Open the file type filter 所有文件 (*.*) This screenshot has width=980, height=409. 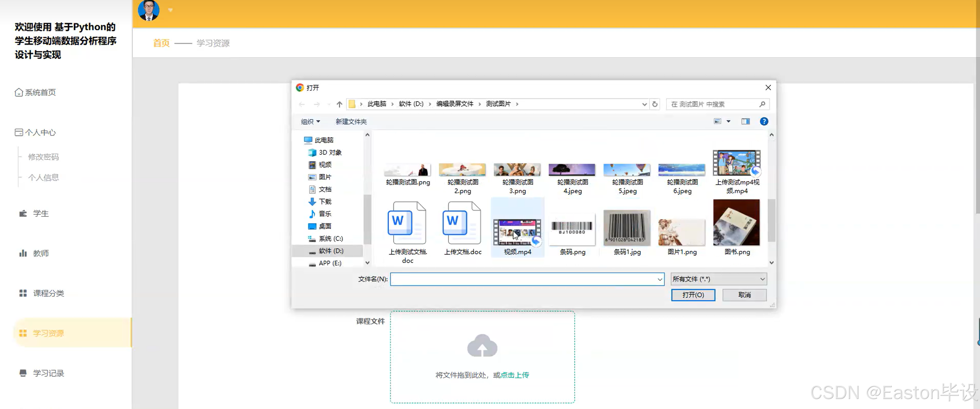click(718, 279)
